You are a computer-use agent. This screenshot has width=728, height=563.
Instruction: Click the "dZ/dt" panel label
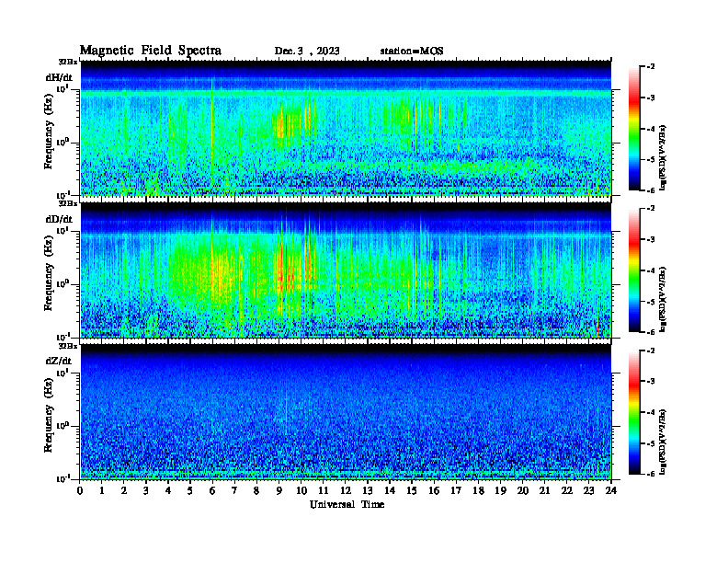pos(59,361)
